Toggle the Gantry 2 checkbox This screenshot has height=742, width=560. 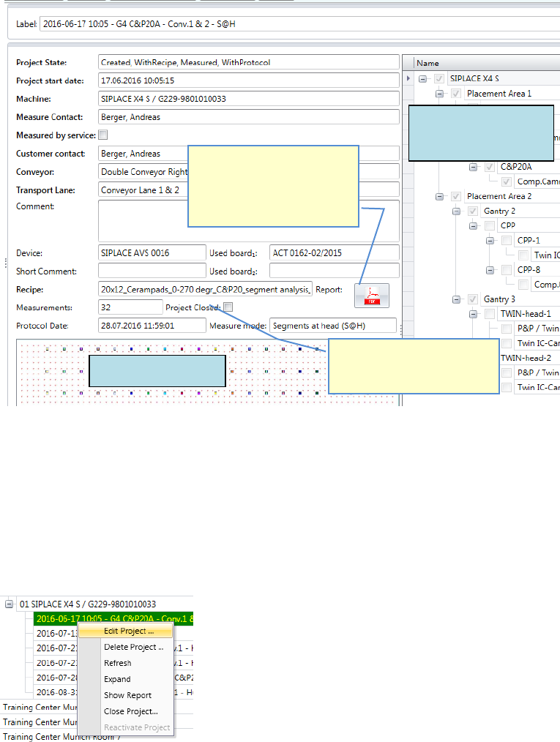tap(472, 211)
